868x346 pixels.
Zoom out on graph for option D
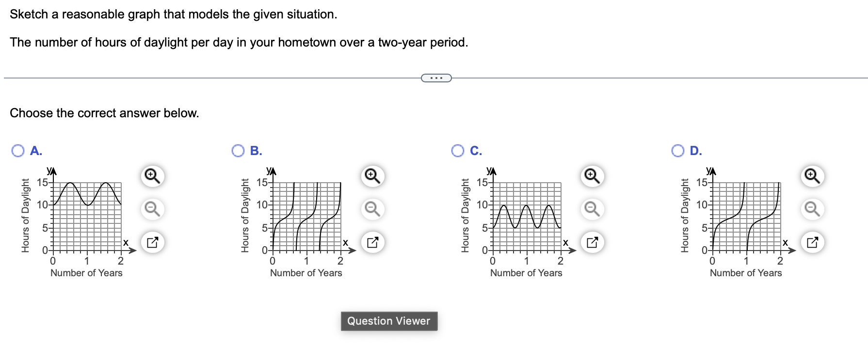click(811, 209)
